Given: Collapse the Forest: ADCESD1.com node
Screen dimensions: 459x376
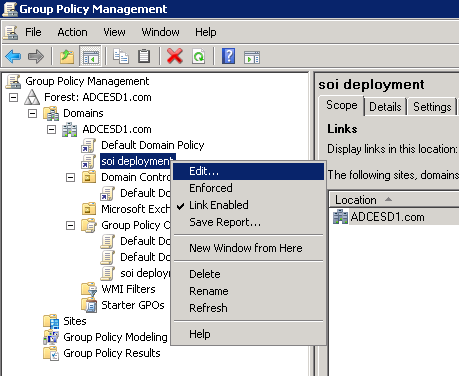Looking at the screenshot, I should coord(13,97).
